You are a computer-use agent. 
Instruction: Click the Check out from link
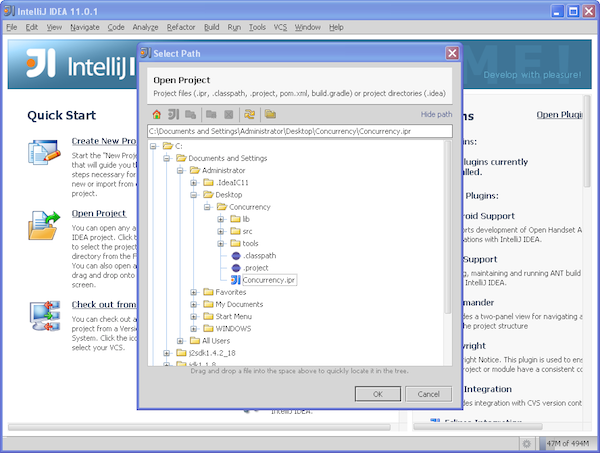click(104, 304)
